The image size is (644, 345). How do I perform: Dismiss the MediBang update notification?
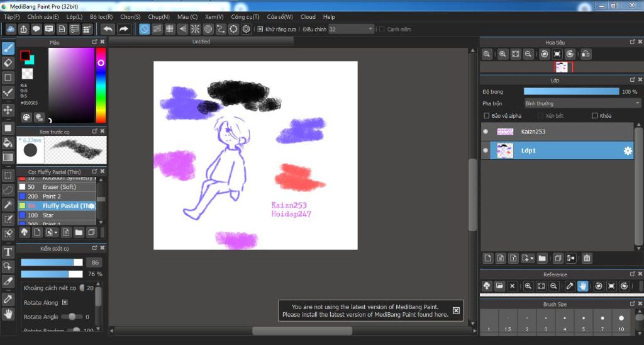tap(456, 310)
